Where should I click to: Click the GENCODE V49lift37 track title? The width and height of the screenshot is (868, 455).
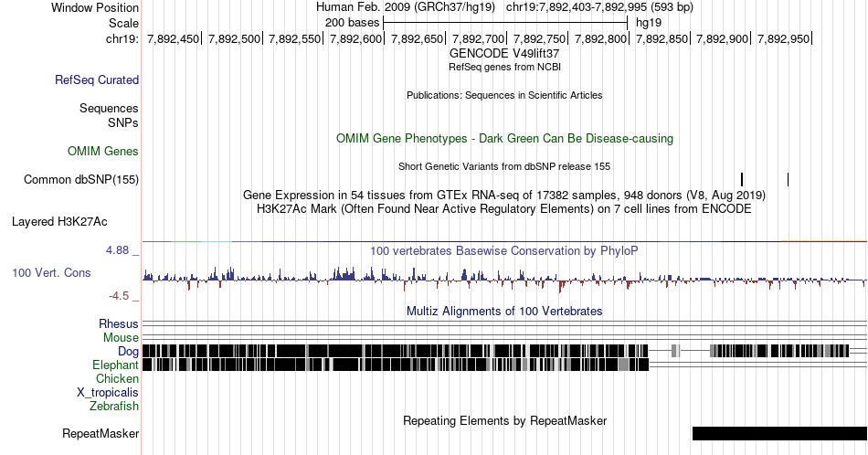(504, 54)
